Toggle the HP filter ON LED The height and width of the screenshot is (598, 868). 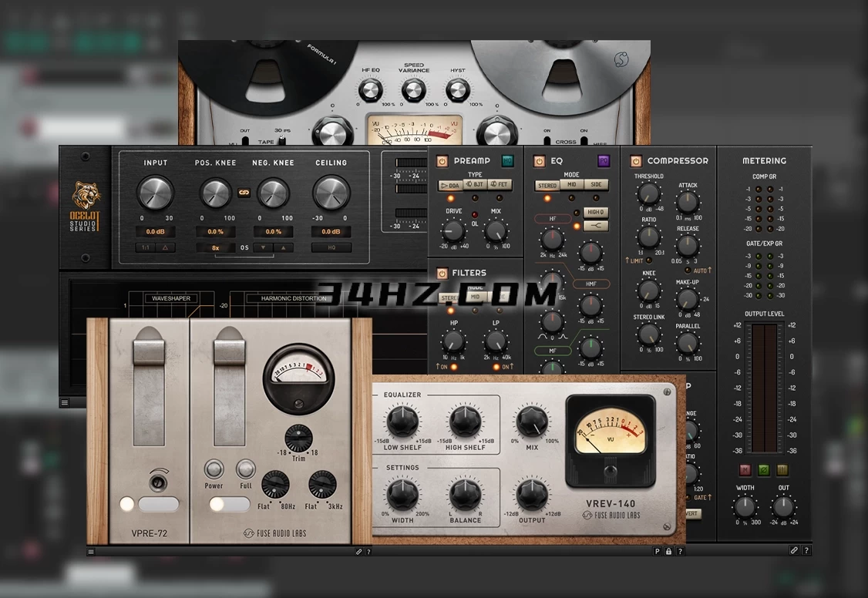tap(454, 367)
